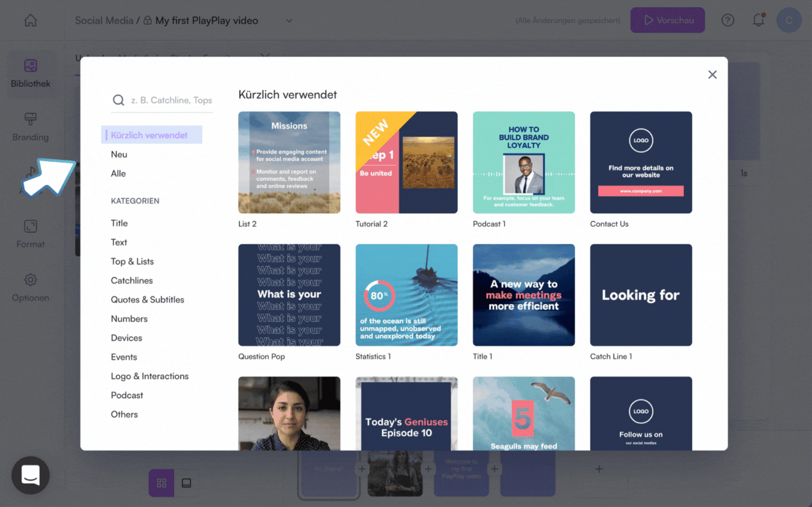Open the Optionen settings section

(x=30, y=288)
